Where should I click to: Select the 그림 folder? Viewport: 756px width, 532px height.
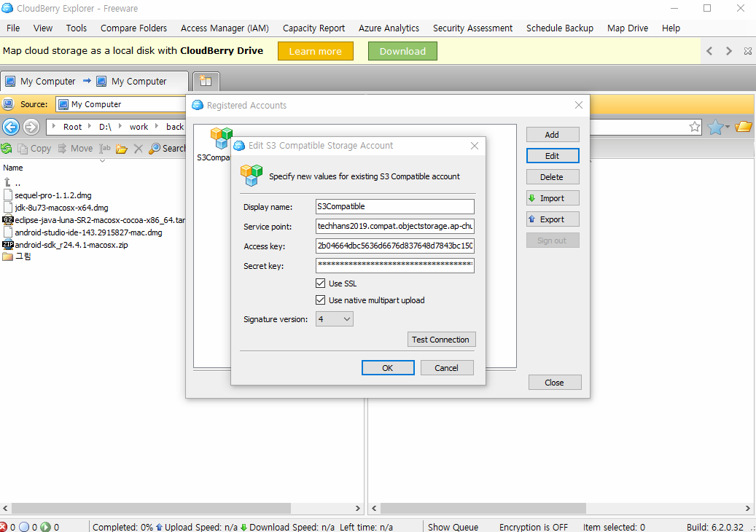pos(17,257)
